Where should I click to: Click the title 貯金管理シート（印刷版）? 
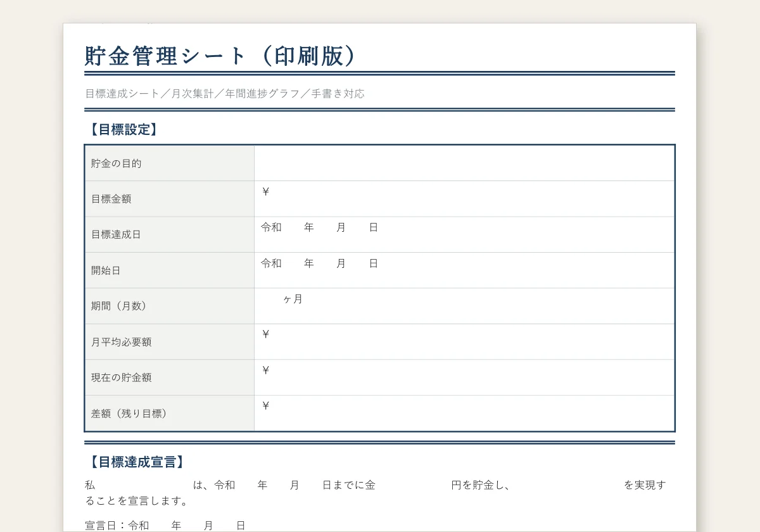click(222, 56)
